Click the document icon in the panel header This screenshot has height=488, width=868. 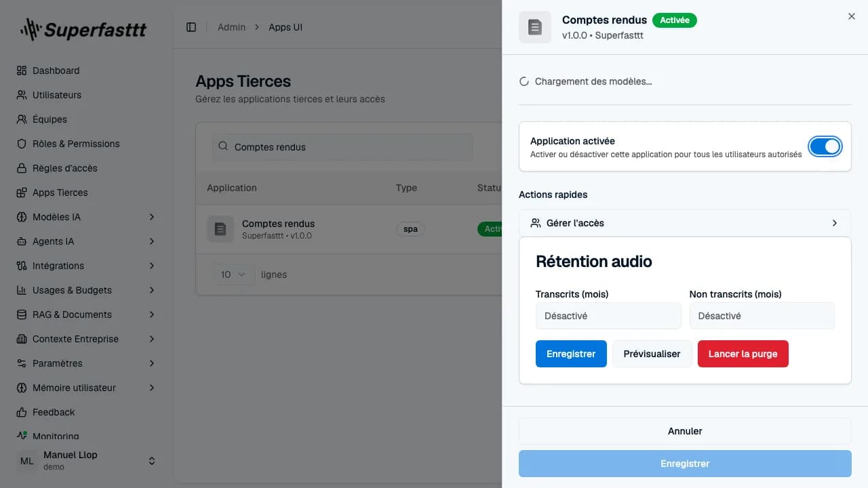point(535,27)
